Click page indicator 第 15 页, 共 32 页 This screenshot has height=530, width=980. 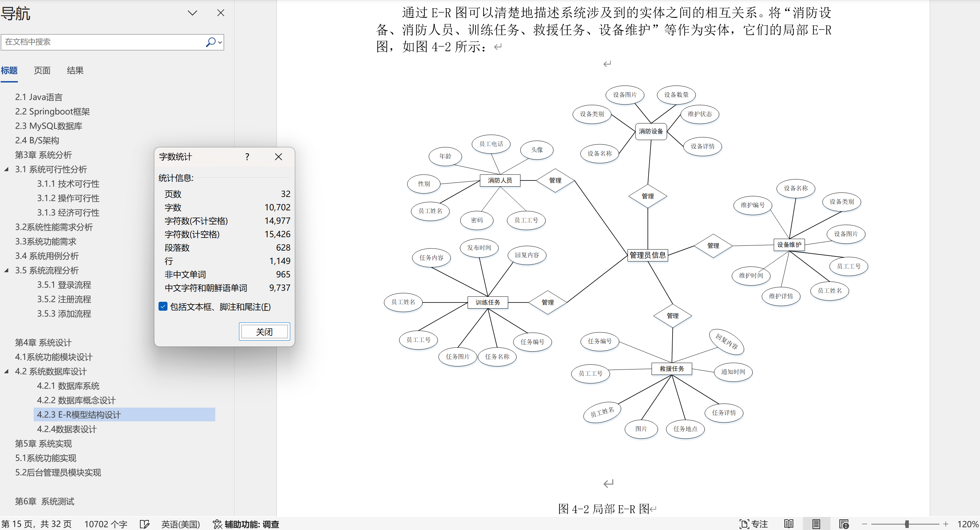(x=36, y=524)
